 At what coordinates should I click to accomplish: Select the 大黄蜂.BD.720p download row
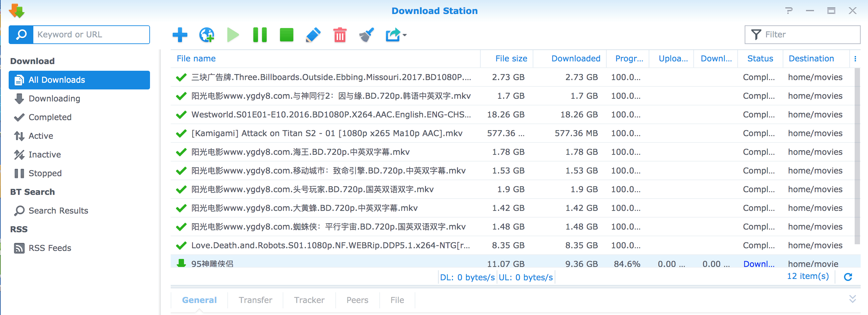[513, 208]
